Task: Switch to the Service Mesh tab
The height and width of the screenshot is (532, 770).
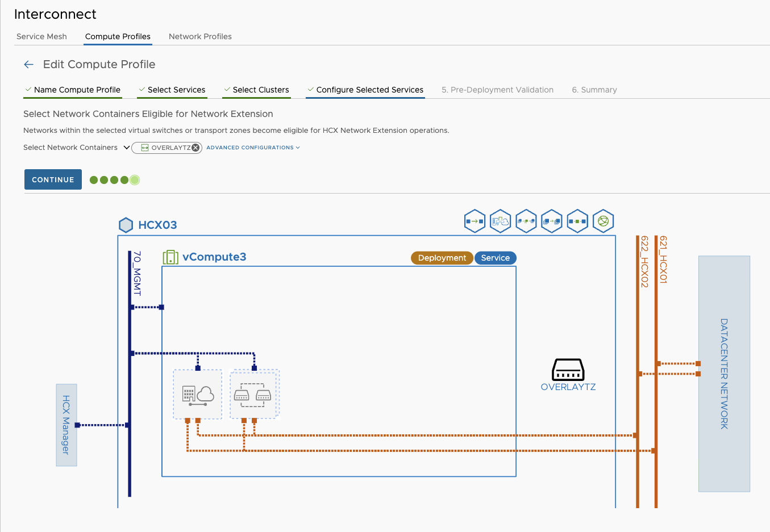Action: coord(41,36)
